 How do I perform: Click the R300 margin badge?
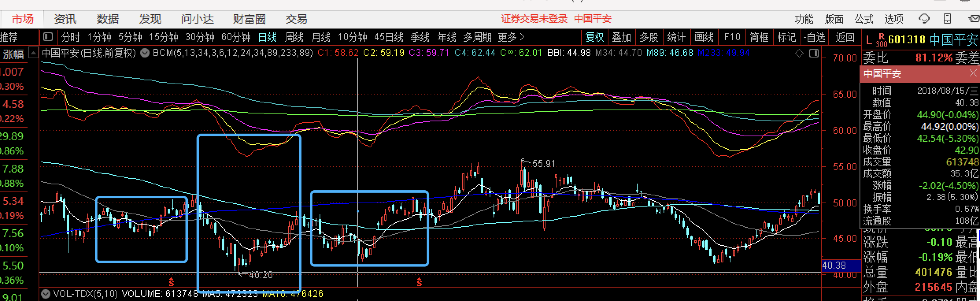coord(882,40)
